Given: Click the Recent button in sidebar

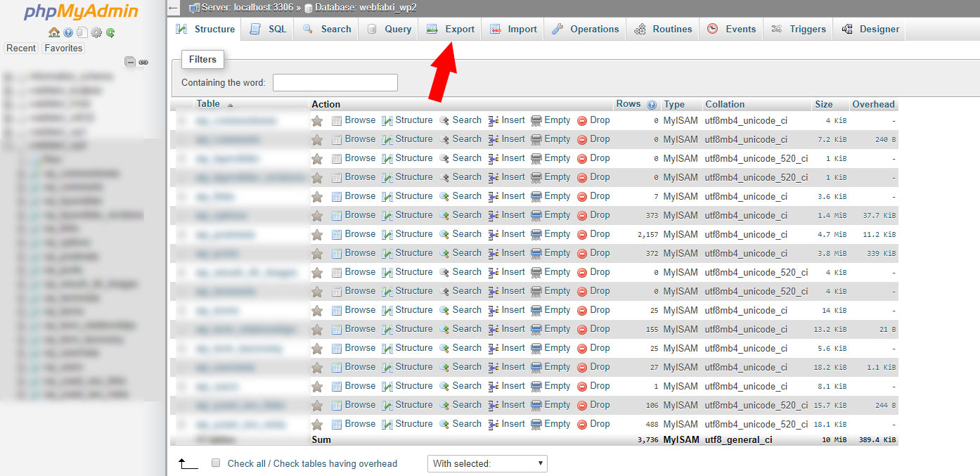Looking at the screenshot, I should (x=21, y=48).
